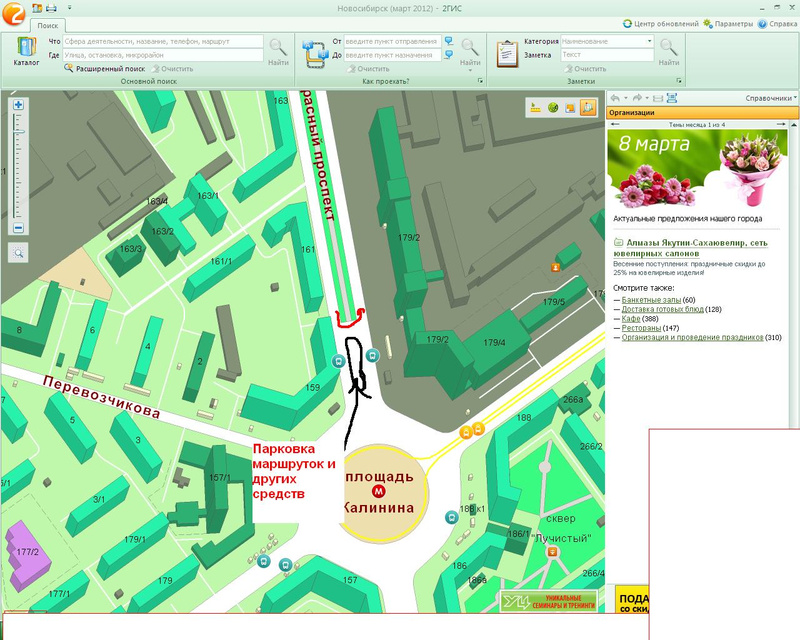Open the Справка help menu

coord(778,24)
